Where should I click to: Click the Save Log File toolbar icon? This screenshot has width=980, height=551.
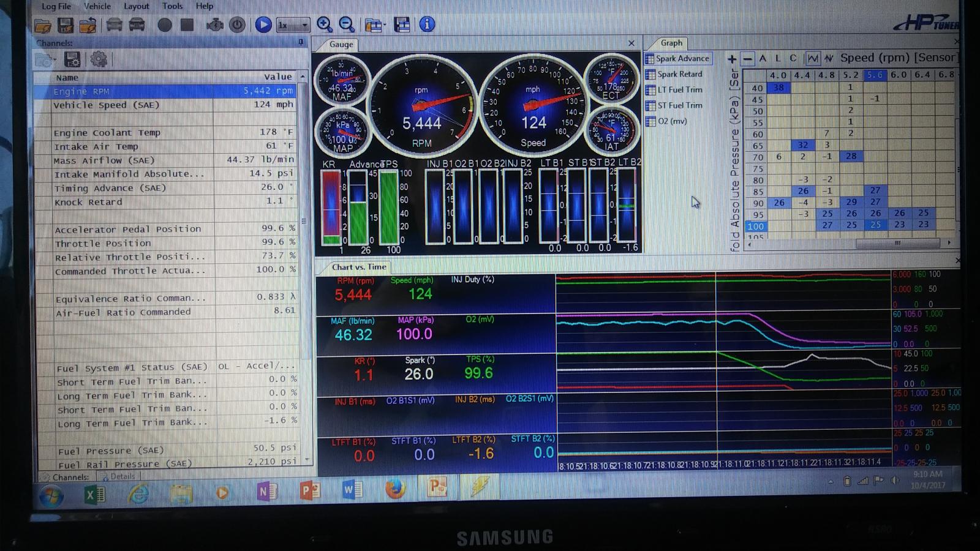tap(66, 25)
